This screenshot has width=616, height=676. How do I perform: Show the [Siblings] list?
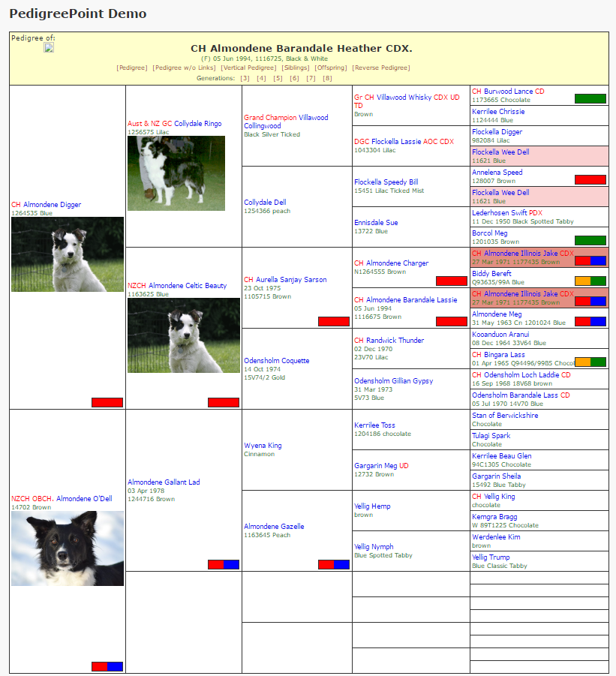coord(296,68)
